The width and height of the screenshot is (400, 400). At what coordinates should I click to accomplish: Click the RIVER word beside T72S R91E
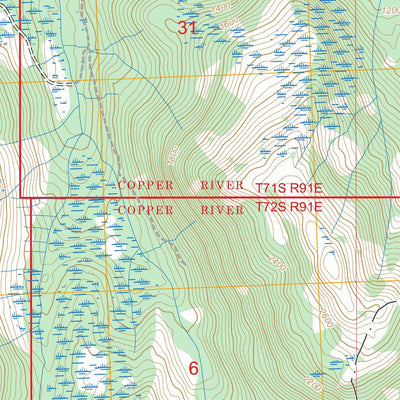222,210
